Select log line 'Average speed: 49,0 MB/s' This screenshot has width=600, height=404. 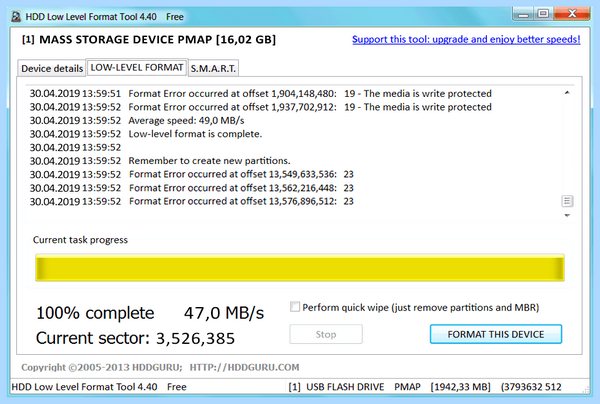(137, 121)
